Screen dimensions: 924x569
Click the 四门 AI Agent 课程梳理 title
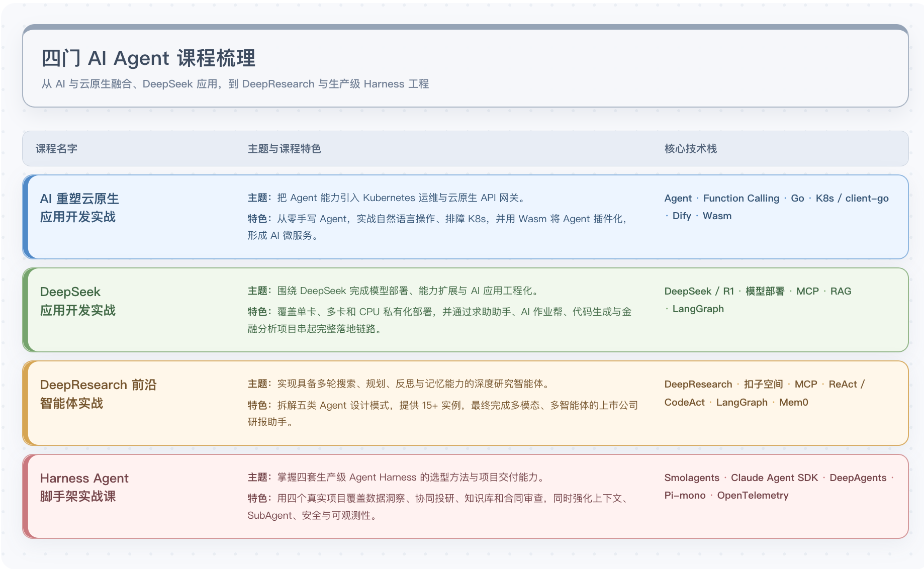[x=148, y=58]
